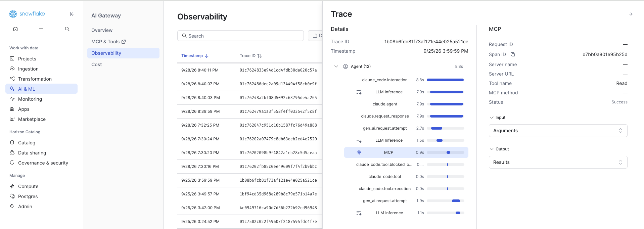644x229 pixels.
Task: Click the Admin icon
Action: pyautogui.click(x=12, y=206)
